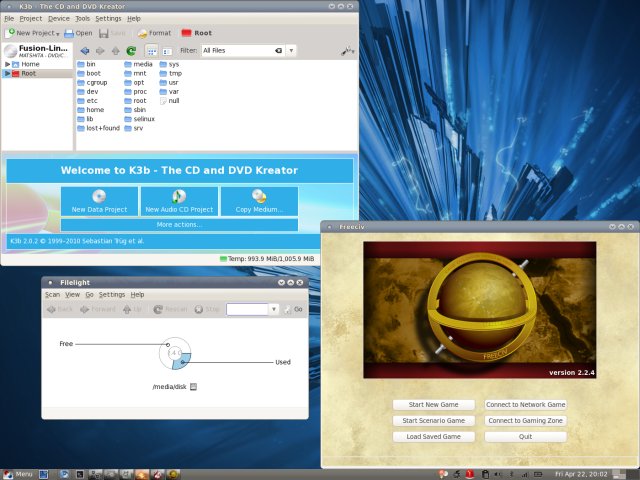Open the Tools menu in K3b

pos(82,18)
